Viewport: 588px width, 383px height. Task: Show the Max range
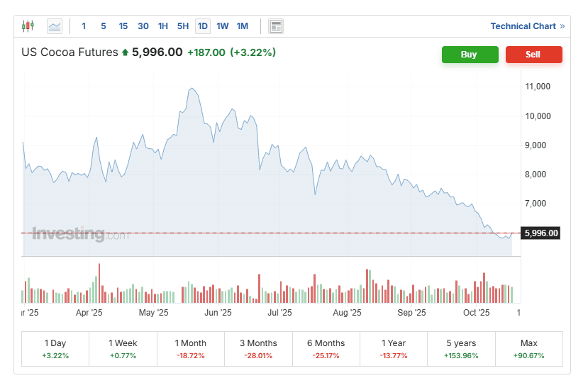tap(528, 349)
